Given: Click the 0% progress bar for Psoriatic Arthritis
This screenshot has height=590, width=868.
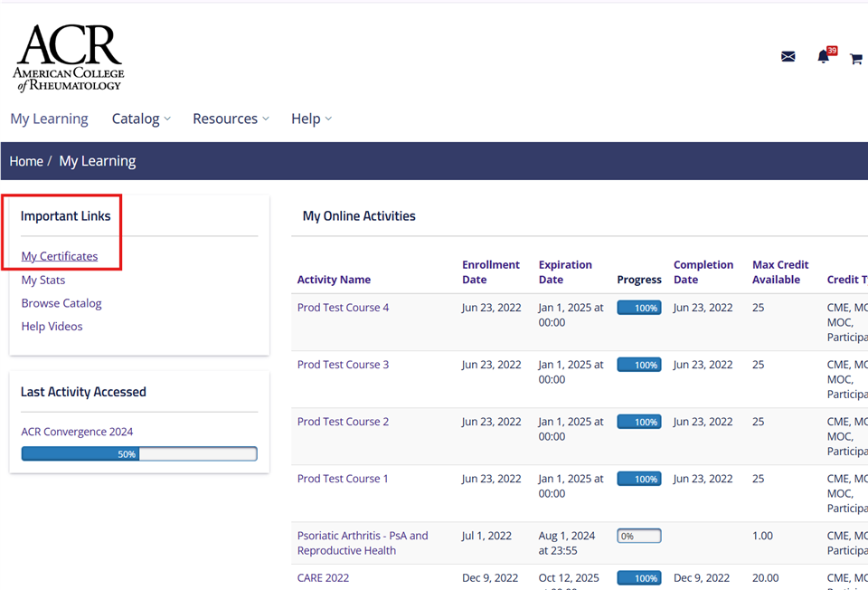Looking at the screenshot, I should 639,537.
